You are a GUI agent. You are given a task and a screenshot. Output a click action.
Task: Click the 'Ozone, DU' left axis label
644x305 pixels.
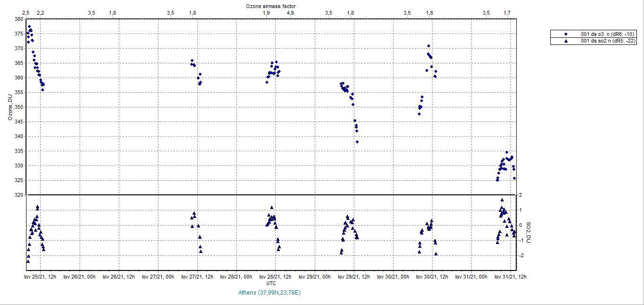[x=9, y=107]
